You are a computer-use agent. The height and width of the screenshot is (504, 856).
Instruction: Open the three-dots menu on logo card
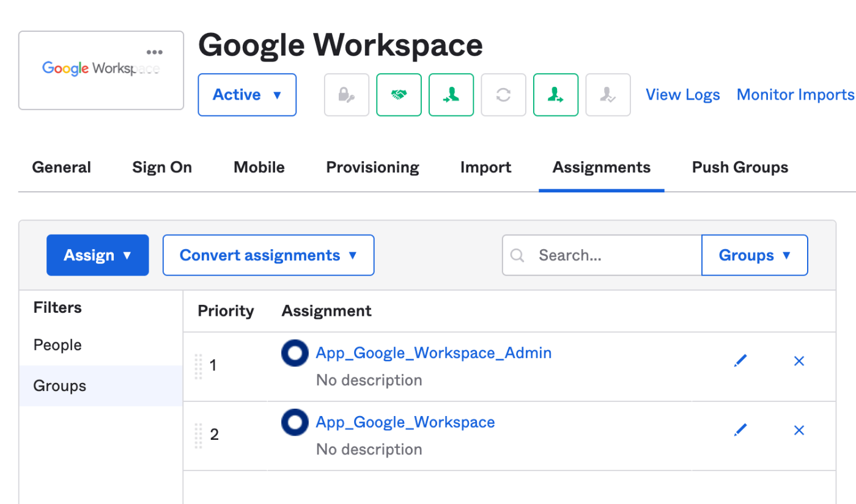tap(155, 53)
